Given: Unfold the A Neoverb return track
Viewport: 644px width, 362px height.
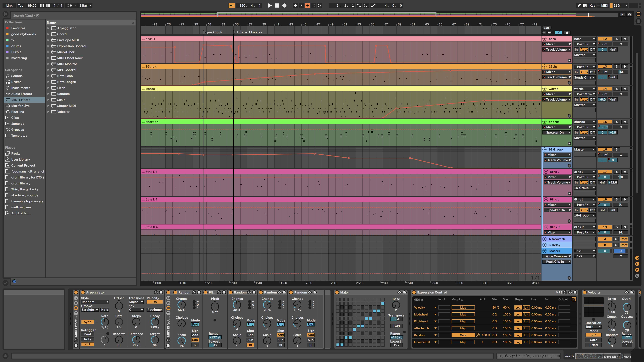Looking at the screenshot, I should (x=544, y=239).
